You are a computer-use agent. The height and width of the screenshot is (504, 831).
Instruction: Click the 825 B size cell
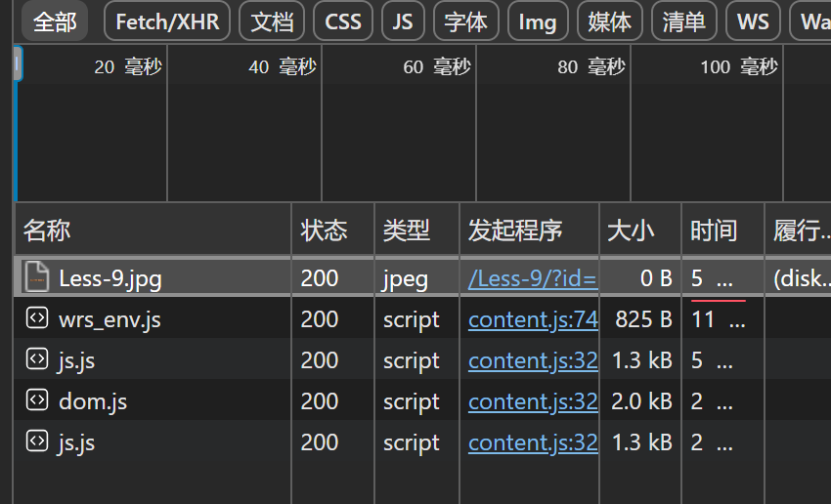click(643, 319)
